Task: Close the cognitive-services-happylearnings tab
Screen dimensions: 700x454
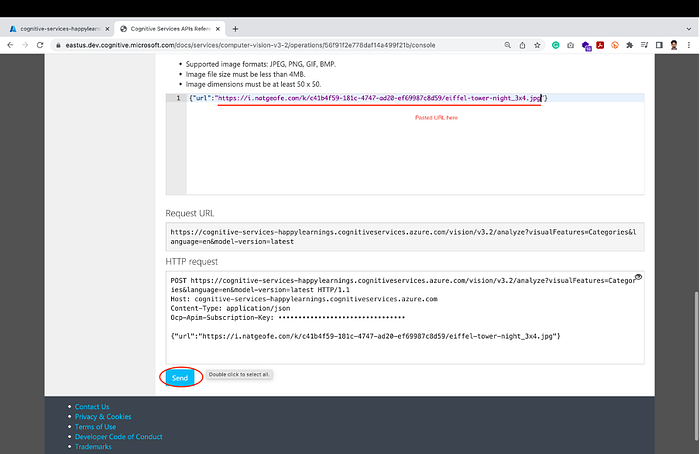Action: click(107, 29)
